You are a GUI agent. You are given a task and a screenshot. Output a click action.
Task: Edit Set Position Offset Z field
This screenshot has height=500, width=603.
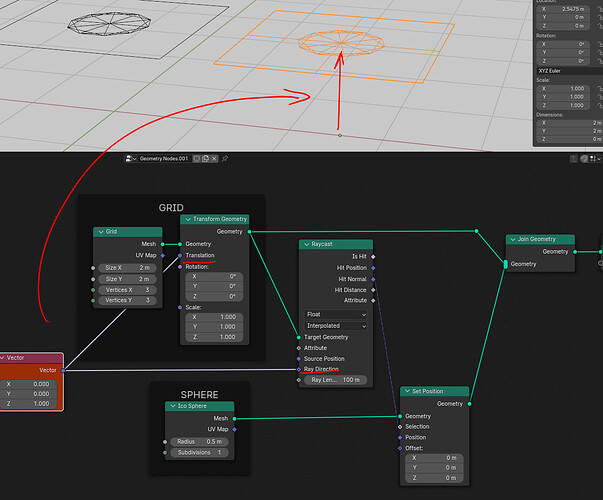pyautogui.click(x=434, y=478)
